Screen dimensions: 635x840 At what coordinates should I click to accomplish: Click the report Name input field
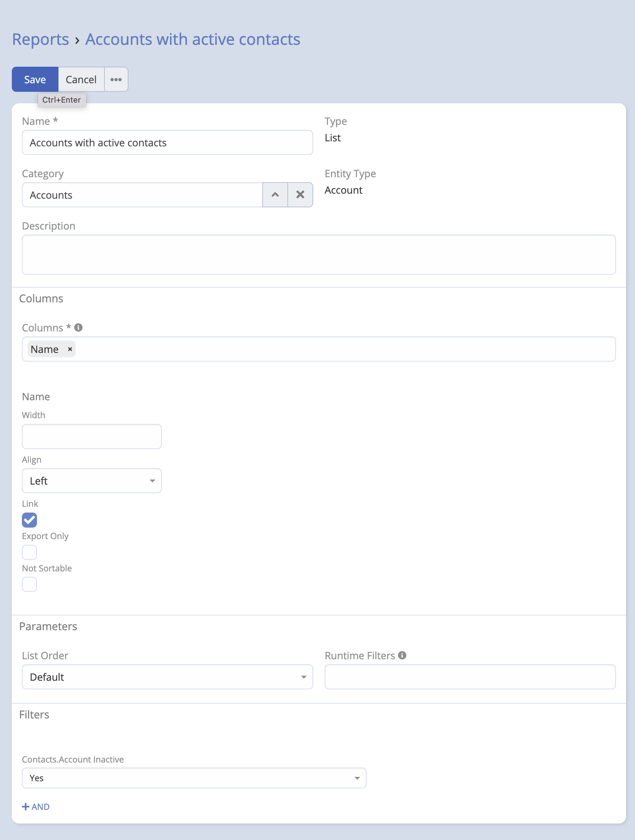(167, 143)
